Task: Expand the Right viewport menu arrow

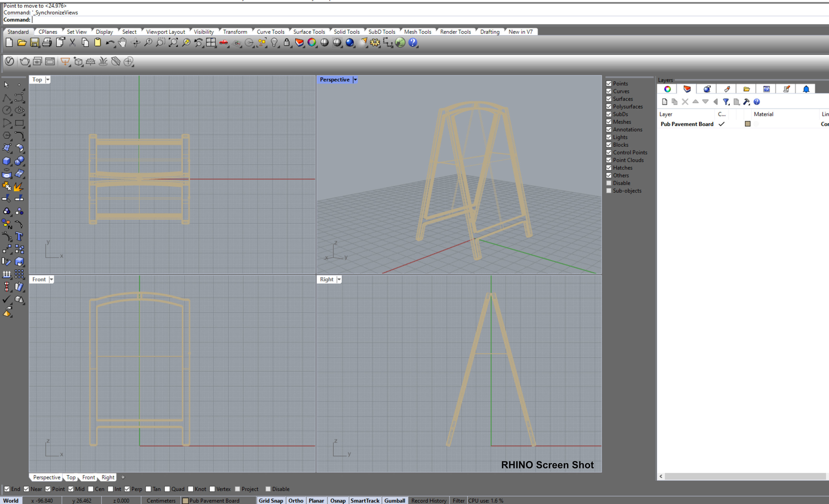Action: [x=339, y=280]
